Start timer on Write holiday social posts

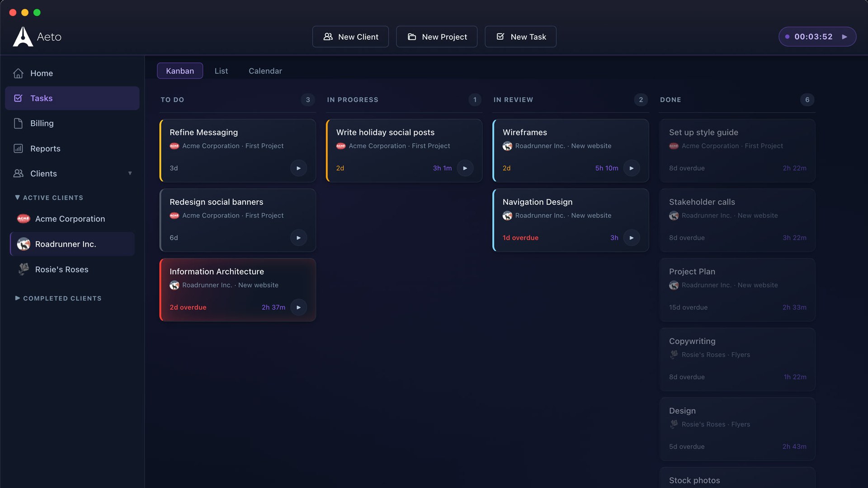coord(465,168)
